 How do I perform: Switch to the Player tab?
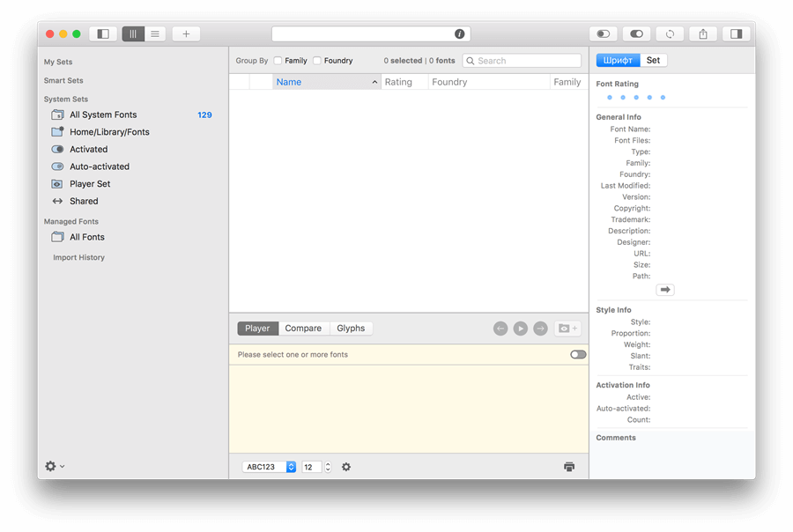click(257, 329)
